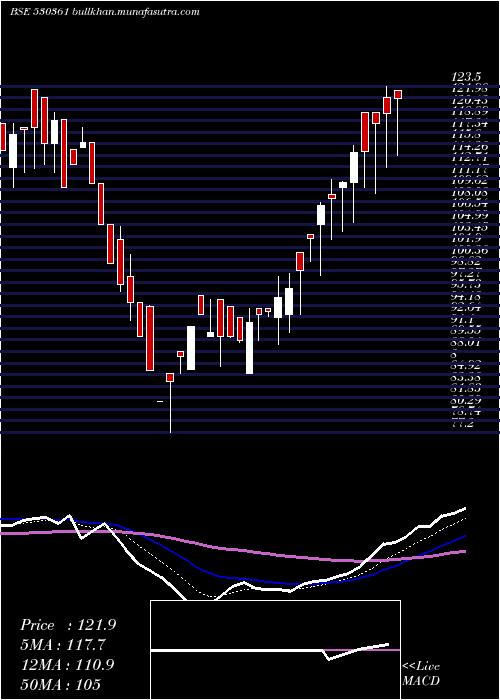Click the 50MA : 105 value
Screen dimensions: 500x700
coord(60,684)
